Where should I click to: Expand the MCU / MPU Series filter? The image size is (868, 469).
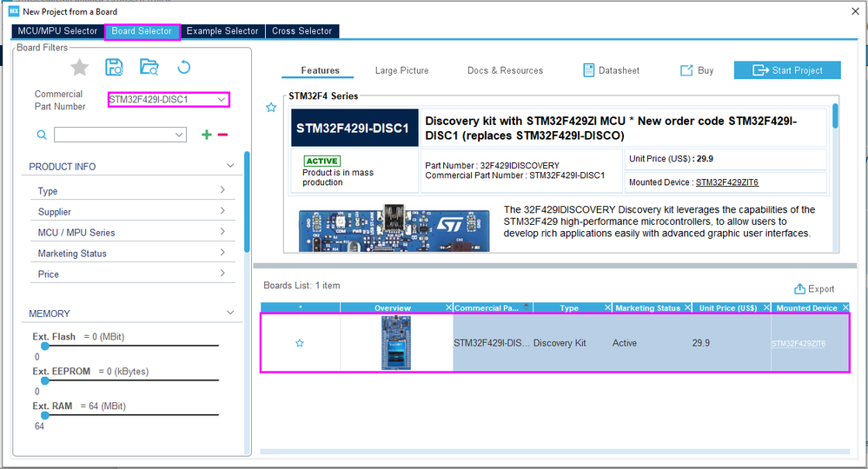[222, 231]
